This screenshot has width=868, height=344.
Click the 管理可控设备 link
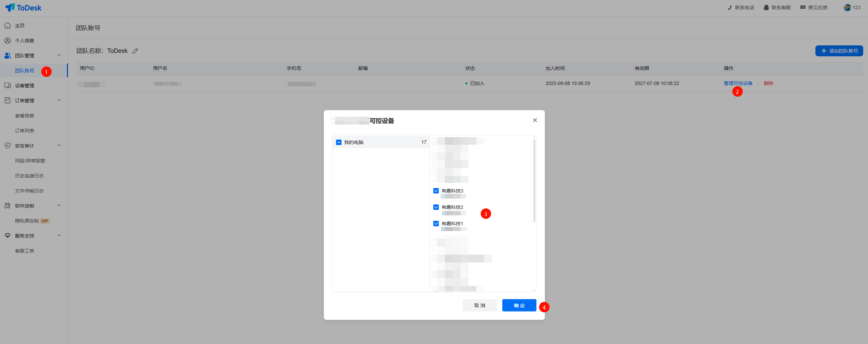pos(738,83)
